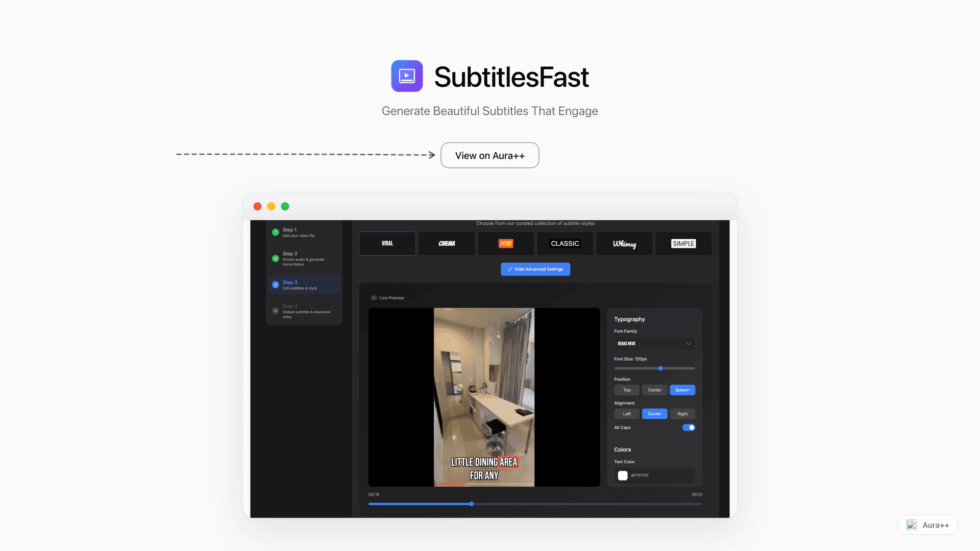This screenshot has width=980, height=551.
Task: Toggle the All Caps switch
Action: (689, 428)
